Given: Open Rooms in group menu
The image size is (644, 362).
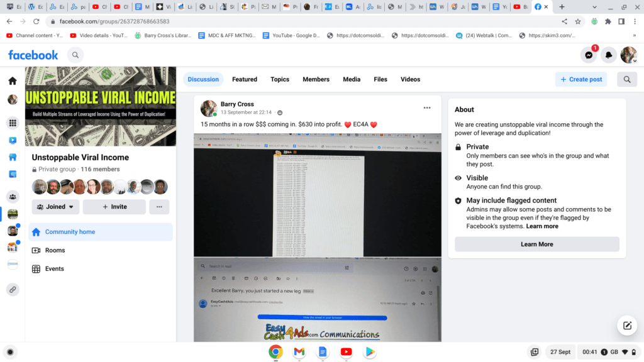Looking at the screenshot, I should click(x=101, y=250).
